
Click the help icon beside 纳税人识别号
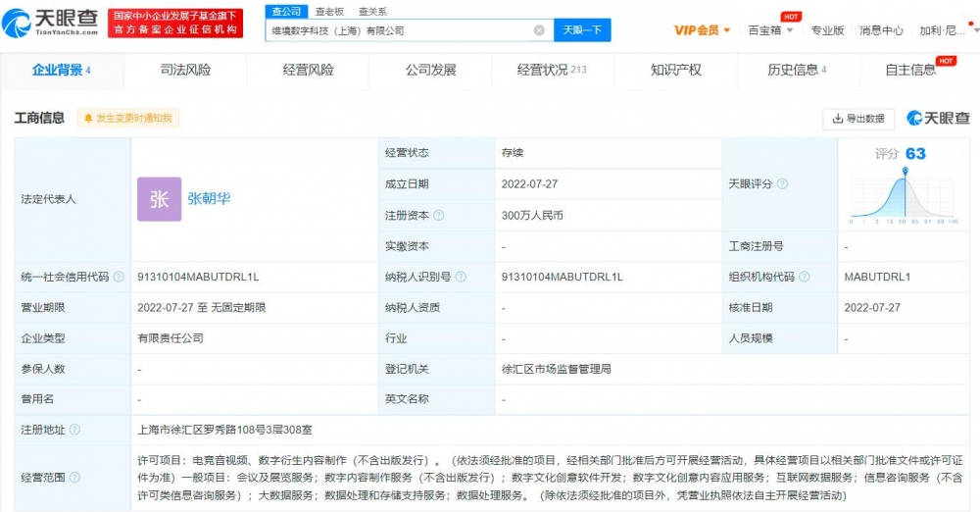(461, 277)
